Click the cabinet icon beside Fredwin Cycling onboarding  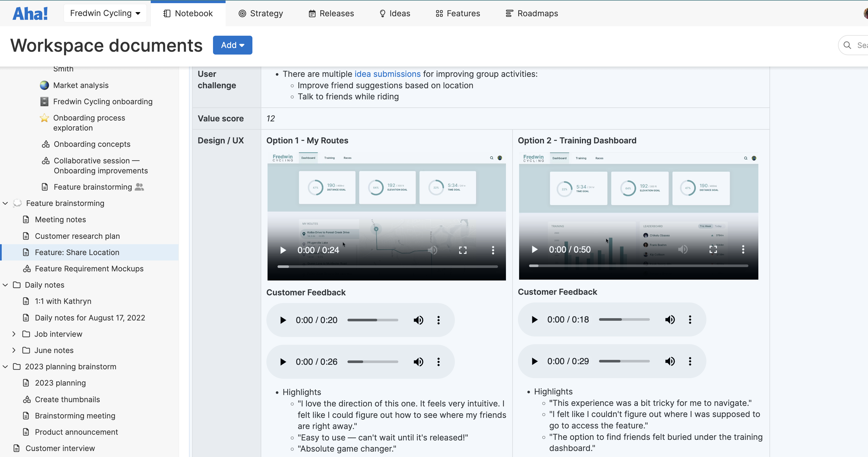click(44, 101)
